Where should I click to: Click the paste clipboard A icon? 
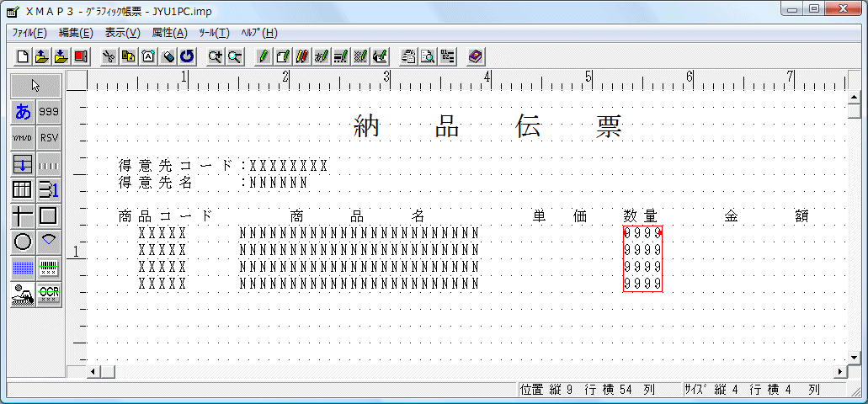148,56
